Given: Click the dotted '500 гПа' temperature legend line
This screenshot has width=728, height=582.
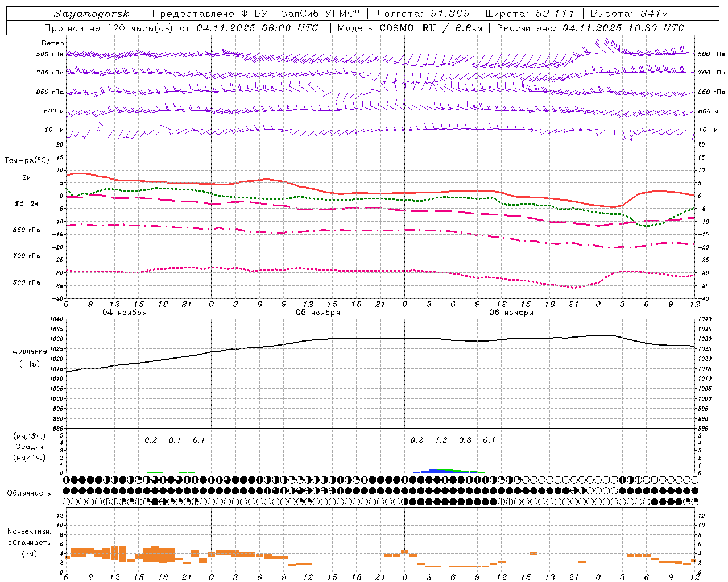Looking at the screenshot, I should click(x=25, y=289).
